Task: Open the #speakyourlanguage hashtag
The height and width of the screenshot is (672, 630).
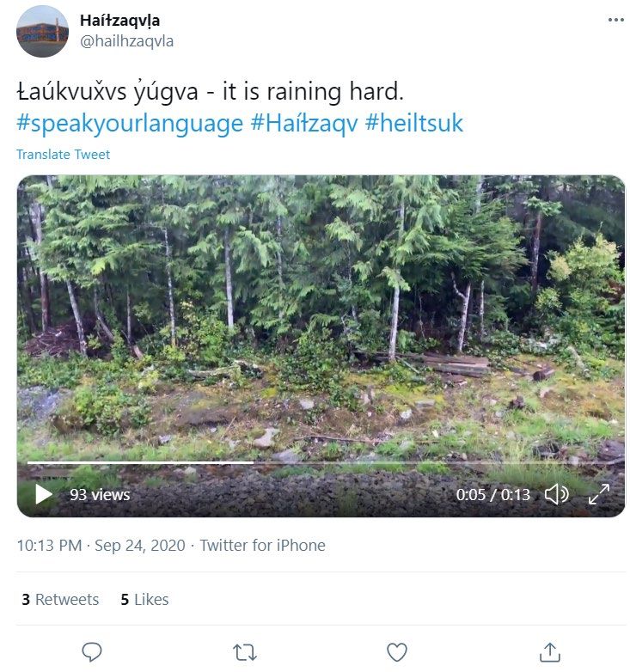Action: pyautogui.click(x=130, y=124)
